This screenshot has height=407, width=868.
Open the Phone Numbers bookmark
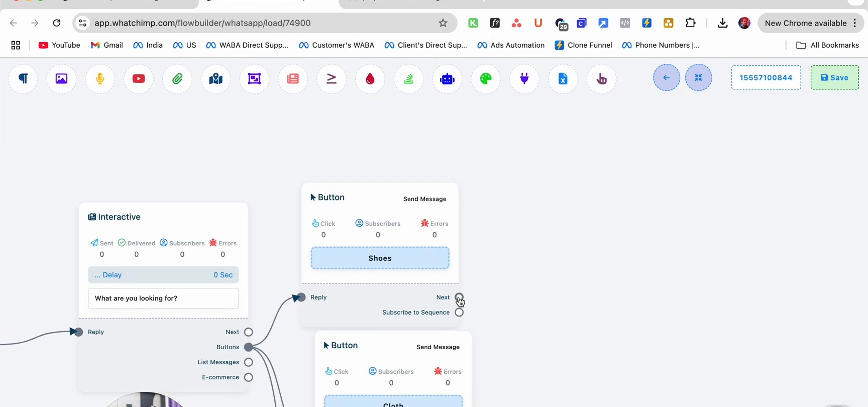coord(661,45)
